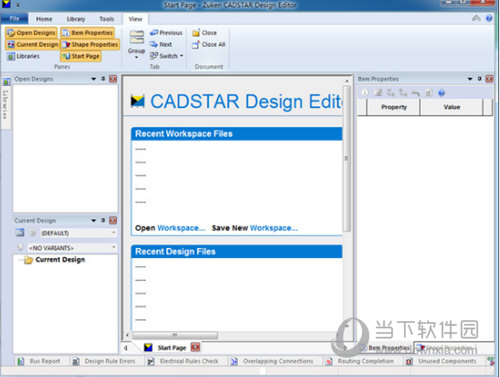Click the Next tab icon
The image size is (500, 377).
pyautogui.click(x=154, y=44)
